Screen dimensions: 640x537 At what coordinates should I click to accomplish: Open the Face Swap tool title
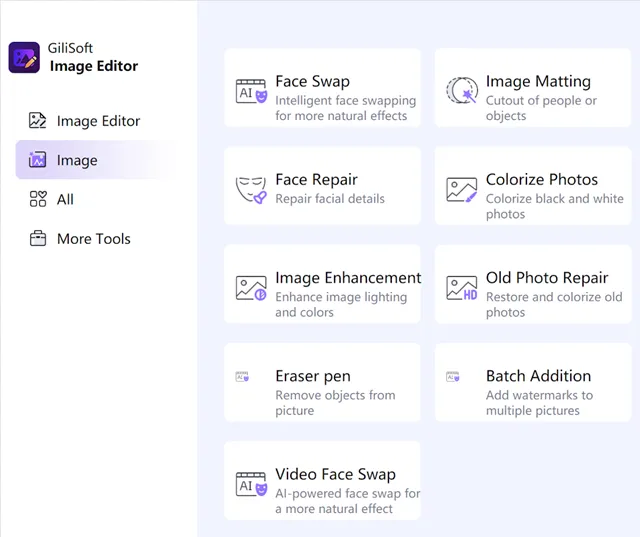(x=313, y=81)
